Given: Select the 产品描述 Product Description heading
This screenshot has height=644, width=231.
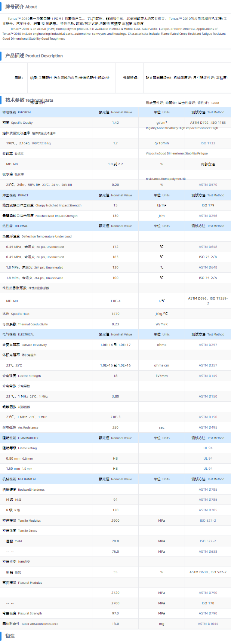Looking at the screenshot, I should (x=34, y=56).
